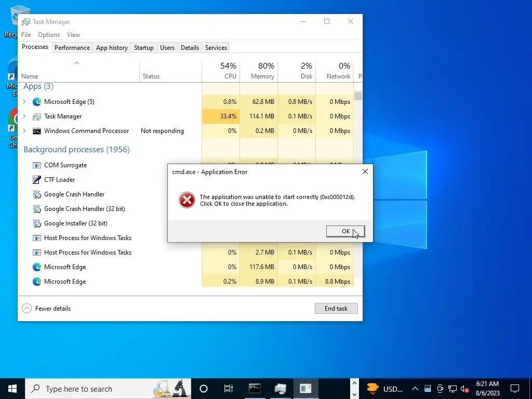Click the Meet Now tray icon
532x399 pixels.
tap(440, 389)
